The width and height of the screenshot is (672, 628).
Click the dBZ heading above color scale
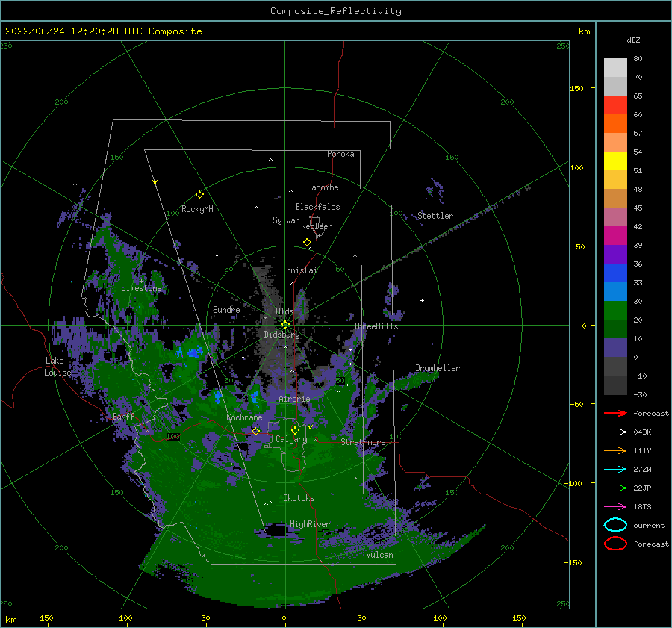[633, 40]
